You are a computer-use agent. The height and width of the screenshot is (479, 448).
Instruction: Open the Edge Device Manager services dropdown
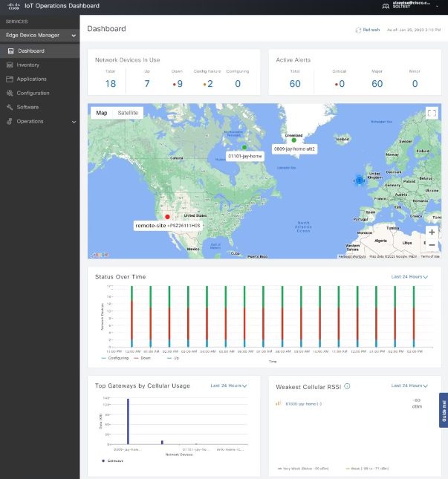click(39, 36)
